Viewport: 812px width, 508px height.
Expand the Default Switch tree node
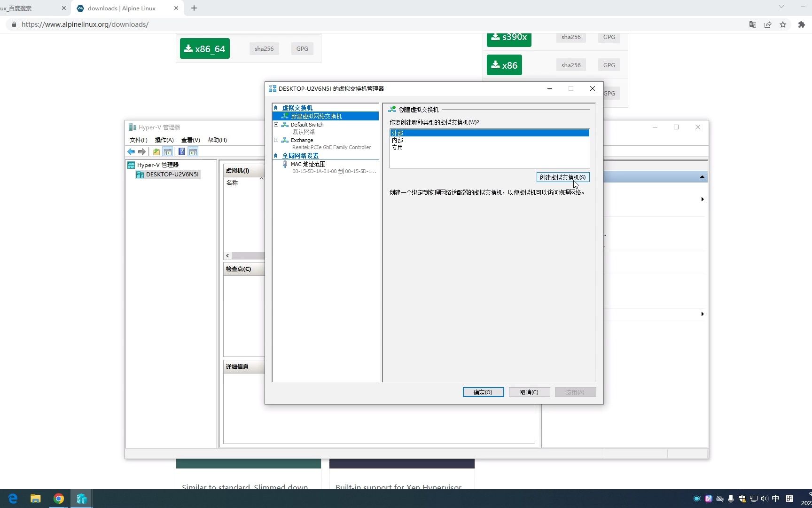(276, 125)
